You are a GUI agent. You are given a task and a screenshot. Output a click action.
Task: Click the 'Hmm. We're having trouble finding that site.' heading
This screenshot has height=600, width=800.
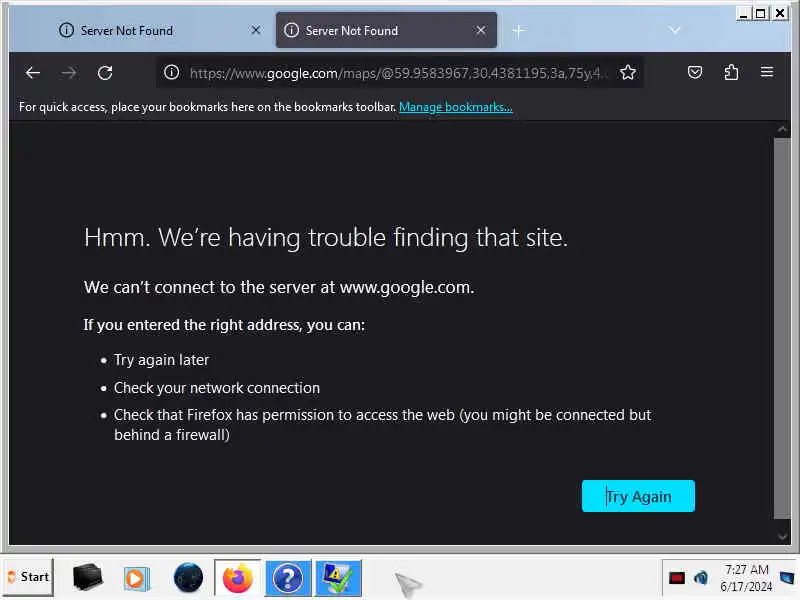click(x=326, y=238)
